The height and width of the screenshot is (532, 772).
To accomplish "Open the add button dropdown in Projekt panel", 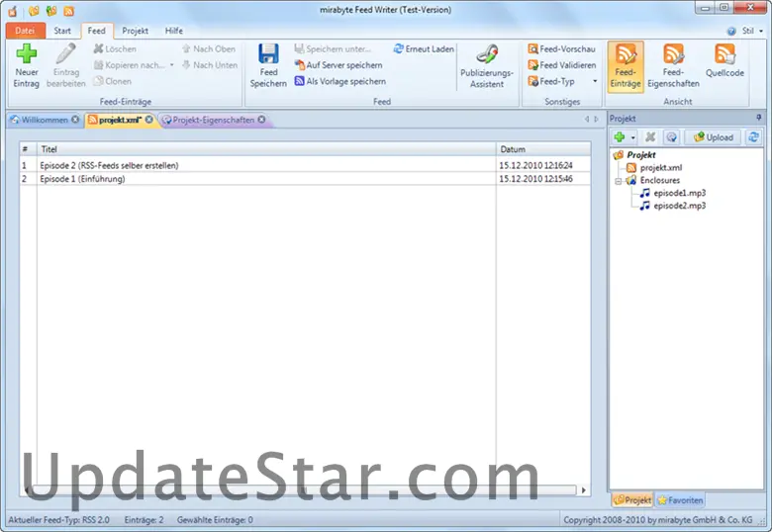I will tap(633, 137).
